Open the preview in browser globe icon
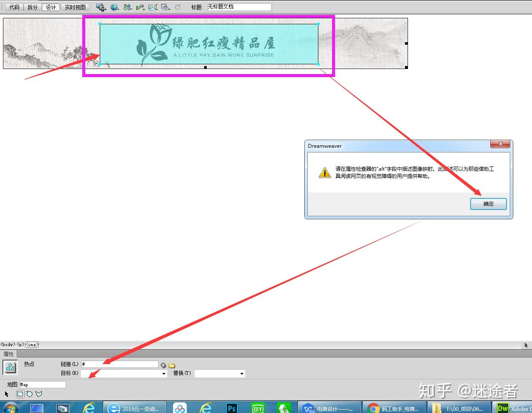 pyautogui.click(x=114, y=7)
